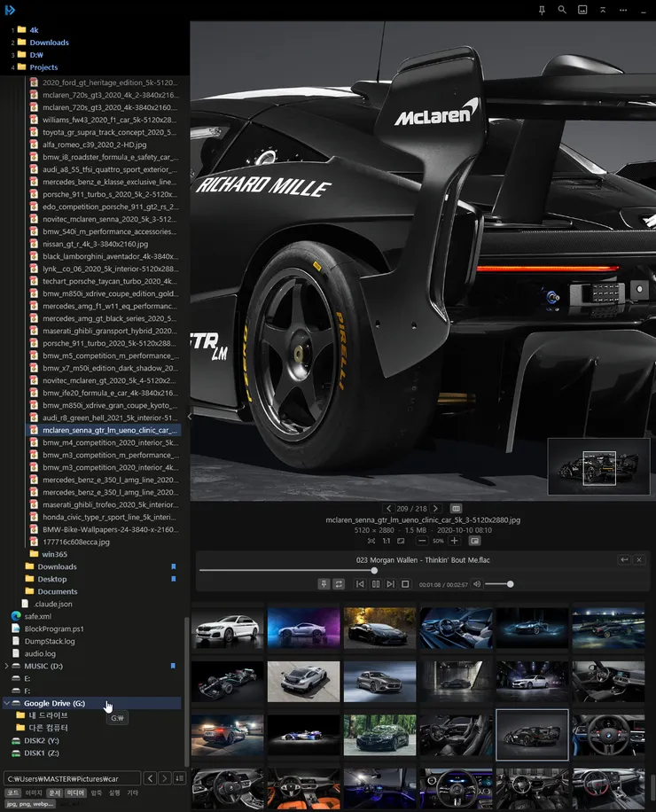Viewport: 656px width, 812px height.
Task: Open the white BMW sedan thumbnail
Action: coord(227,629)
